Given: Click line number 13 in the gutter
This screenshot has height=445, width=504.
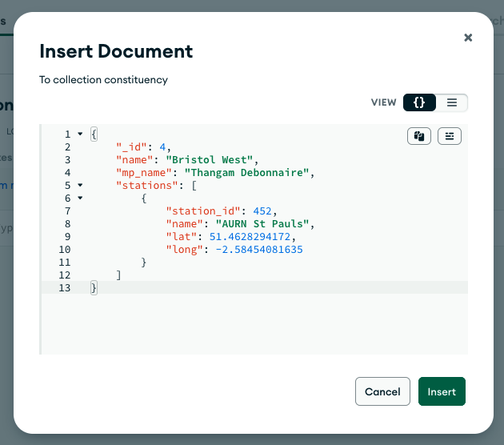Looking at the screenshot, I should point(66,288).
